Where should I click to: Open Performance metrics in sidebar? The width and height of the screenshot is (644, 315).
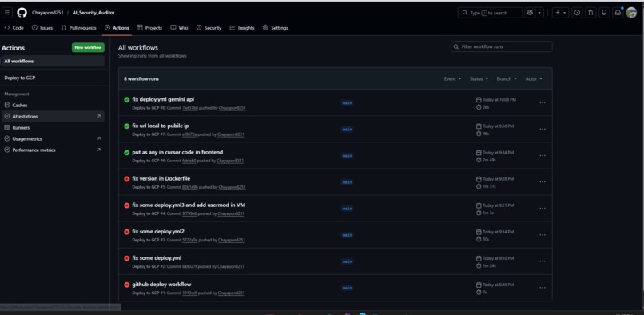pos(53,150)
